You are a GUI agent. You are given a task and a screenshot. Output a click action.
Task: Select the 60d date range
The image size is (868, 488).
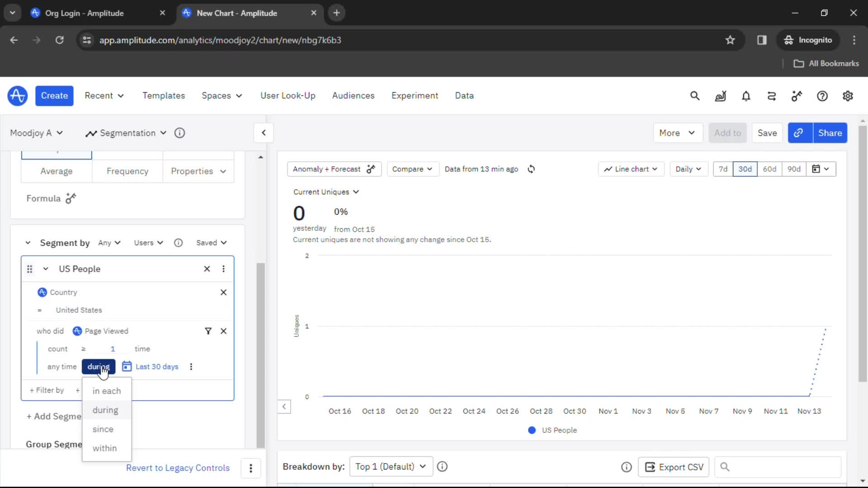pos(769,169)
